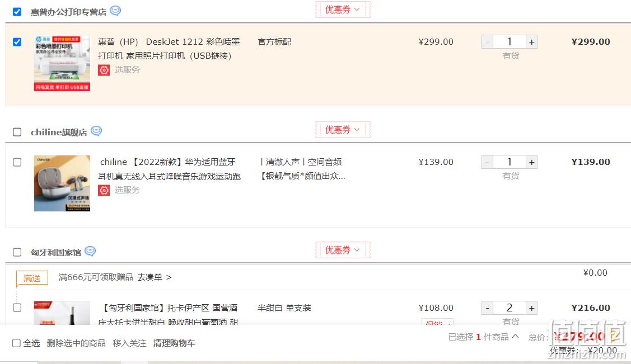Viewport: 631px width, 364px height.
Task: Expand 优惠券 dropdown for 匈牙利国家馆
Action: coord(343,250)
